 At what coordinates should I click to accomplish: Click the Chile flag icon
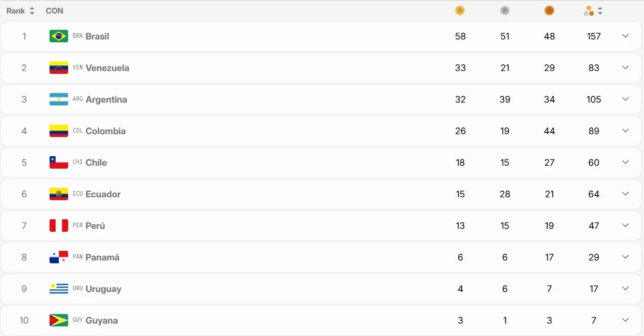(x=59, y=162)
